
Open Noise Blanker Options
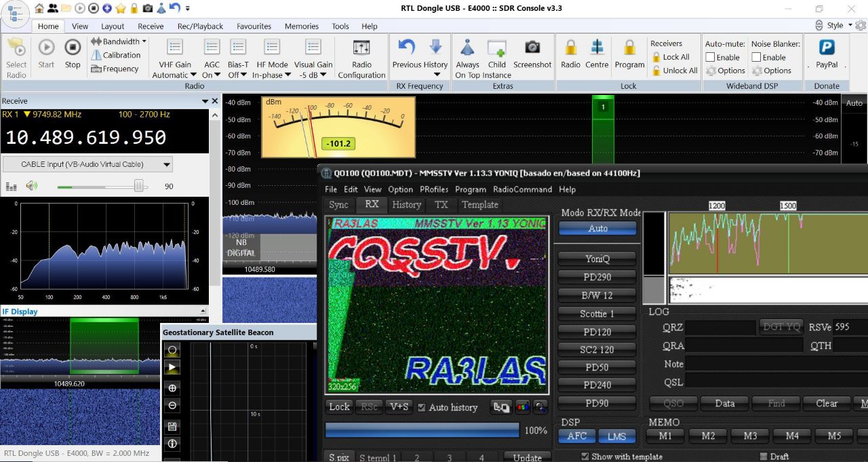[772, 71]
